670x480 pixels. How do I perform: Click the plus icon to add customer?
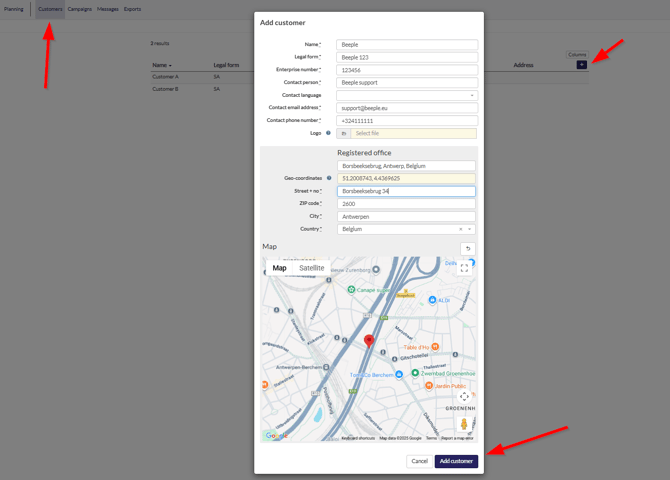coord(581,65)
